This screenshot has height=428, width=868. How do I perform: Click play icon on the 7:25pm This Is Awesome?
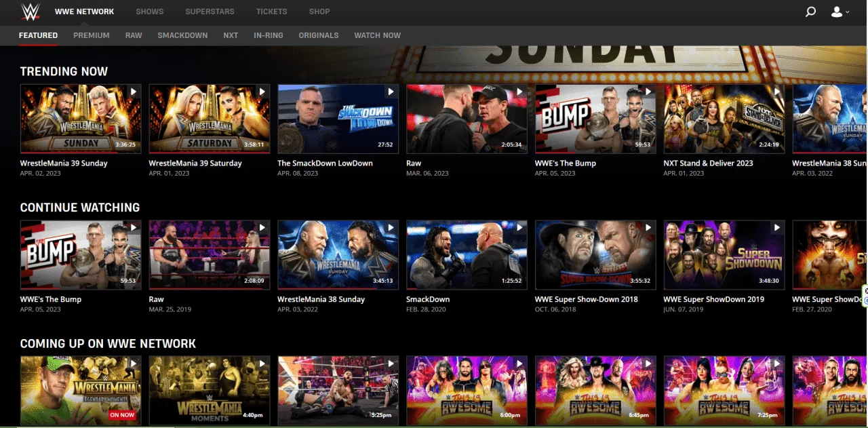coord(777,364)
